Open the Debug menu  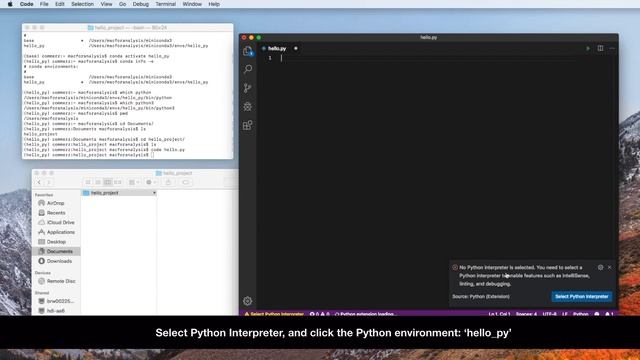140,4
